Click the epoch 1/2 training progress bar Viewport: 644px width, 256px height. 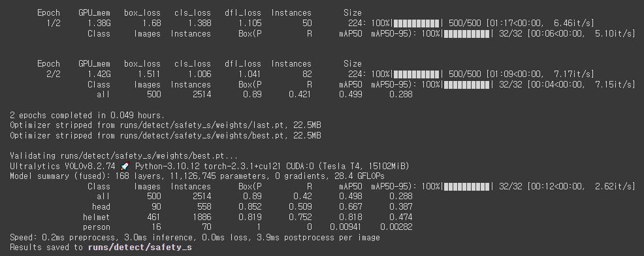click(x=417, y=23)
